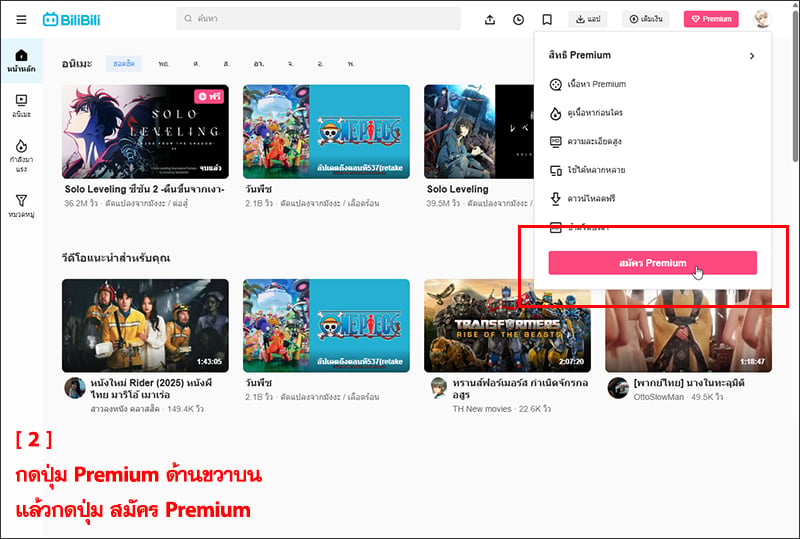Open bookmarks favorites icon
Screen dimensions: 800x539
(547, 19)
